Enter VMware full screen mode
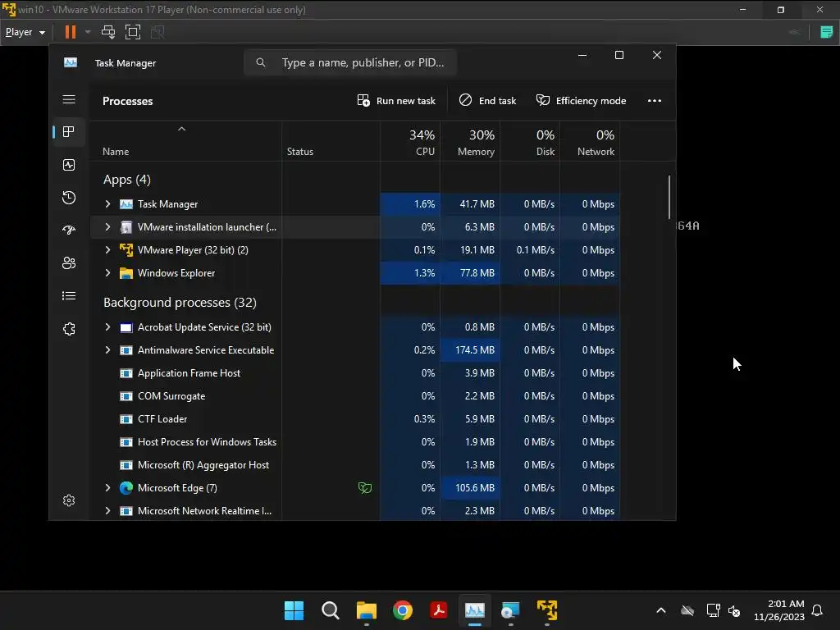The height and width of the screenshot is (630, 840). 132,32
